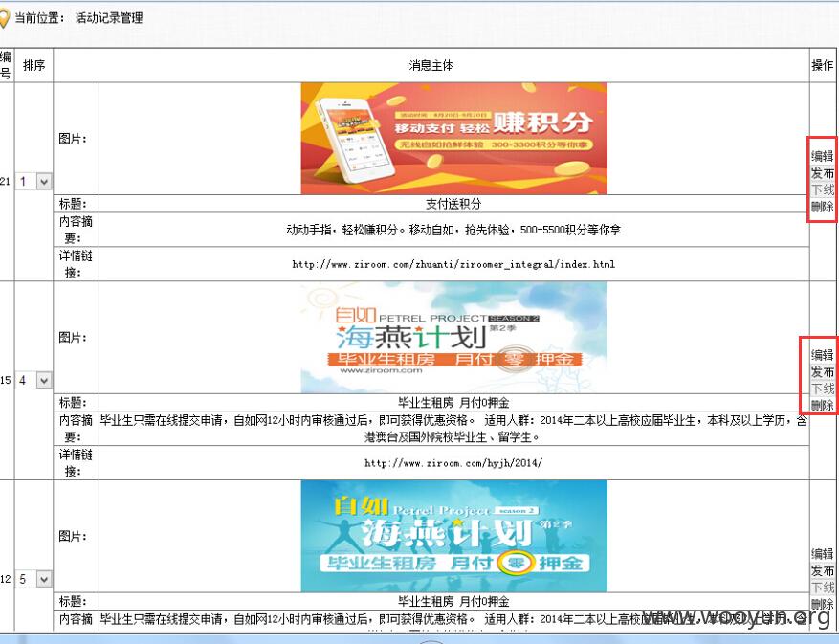Click the title text 支付送积分
The height and width of the screenshot is (644, 839).
(x=453, y=204)
